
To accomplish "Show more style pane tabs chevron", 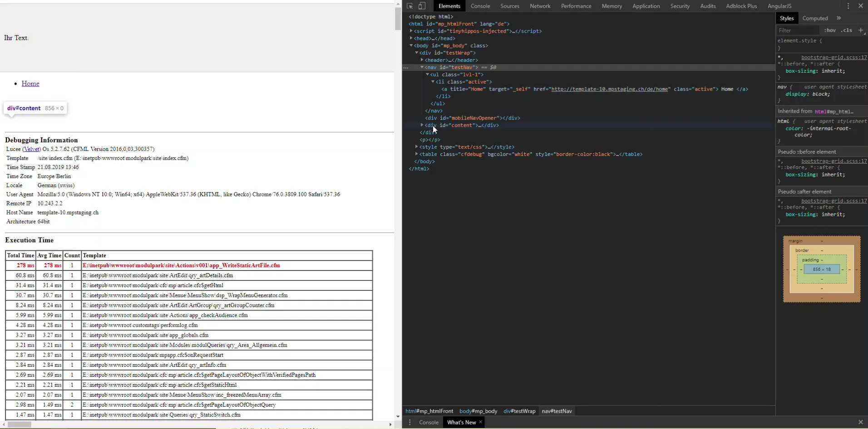I will [838, 18].
